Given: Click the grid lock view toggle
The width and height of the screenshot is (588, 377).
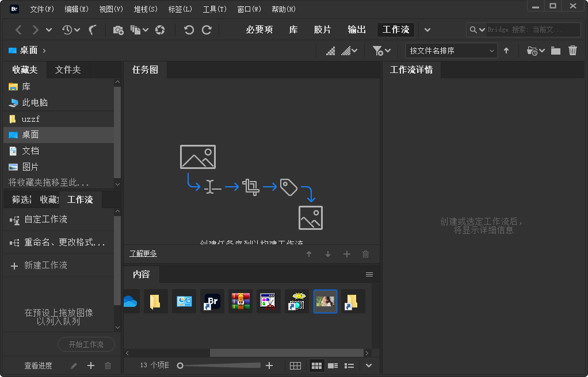Looking at the screenshot, I should (x=295, y=365).
